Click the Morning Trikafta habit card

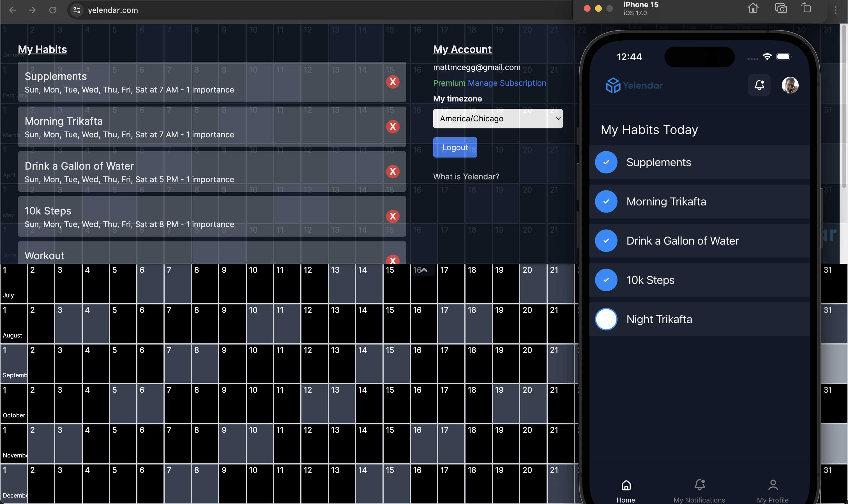[212, 127]
